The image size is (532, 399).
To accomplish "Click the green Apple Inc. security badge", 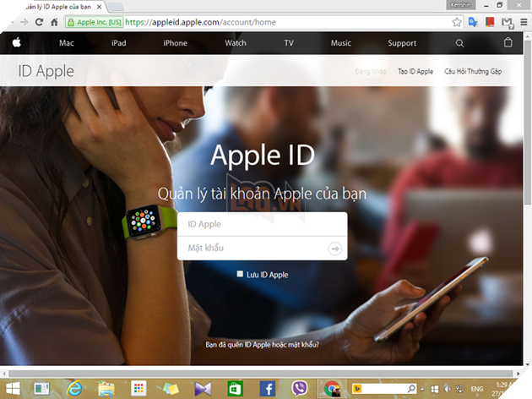I will point(95,23).
